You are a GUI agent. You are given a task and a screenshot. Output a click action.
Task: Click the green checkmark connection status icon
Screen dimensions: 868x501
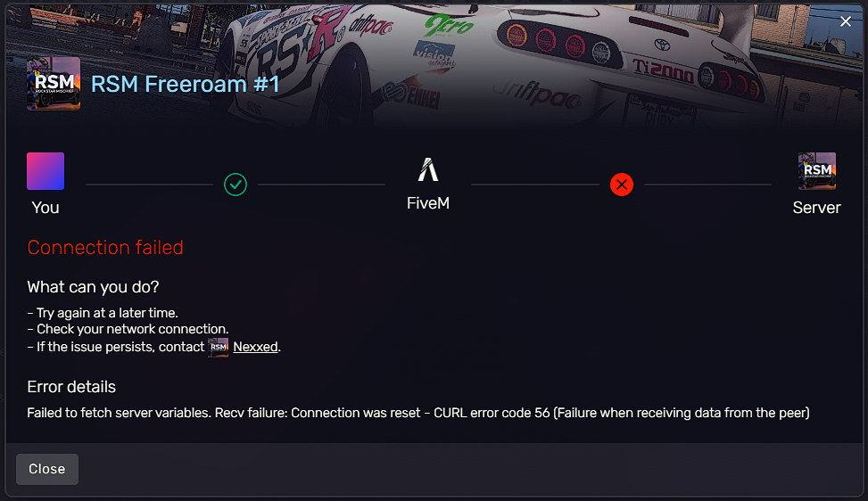pyautogui.click(x=236, y=185)
